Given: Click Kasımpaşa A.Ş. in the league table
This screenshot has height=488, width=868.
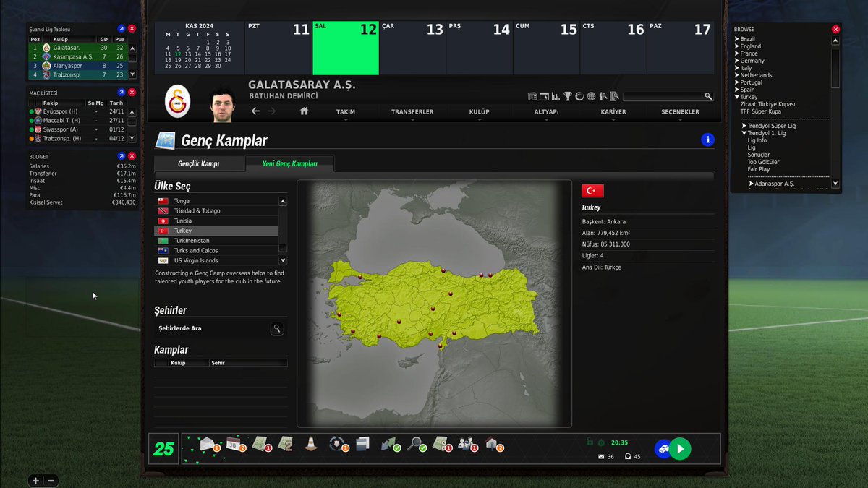Looking at the screenshot, I should click(x=73, y=56).
